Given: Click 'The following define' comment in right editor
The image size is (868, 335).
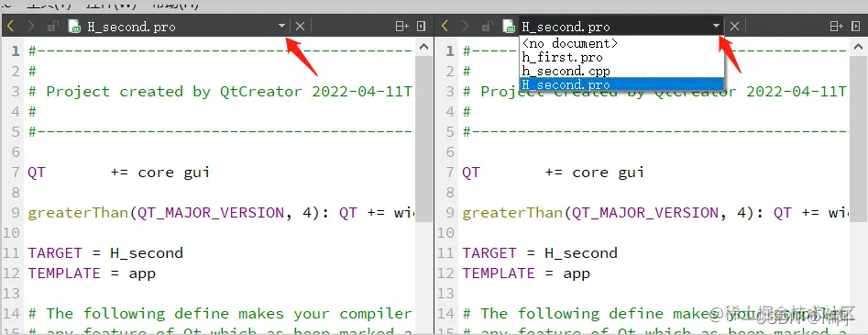Looking at the screenshot, I should click(x=654, y=314).
